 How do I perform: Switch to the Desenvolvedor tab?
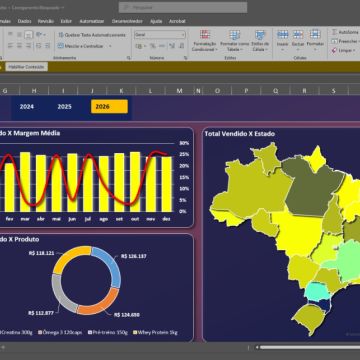(x=127, y=21)
